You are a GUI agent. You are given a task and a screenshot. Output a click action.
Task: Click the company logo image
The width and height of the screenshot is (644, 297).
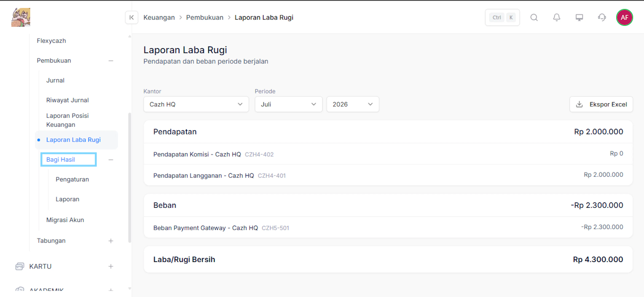point(21,17)
